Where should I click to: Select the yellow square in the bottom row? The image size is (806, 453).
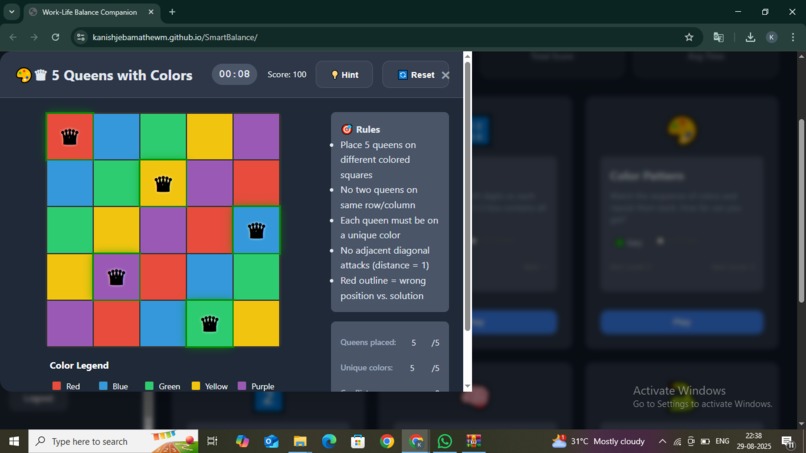257,323
